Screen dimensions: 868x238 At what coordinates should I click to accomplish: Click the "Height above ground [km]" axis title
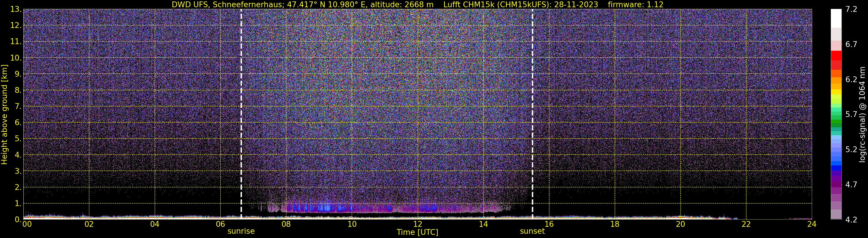click(x=4, y=114)
